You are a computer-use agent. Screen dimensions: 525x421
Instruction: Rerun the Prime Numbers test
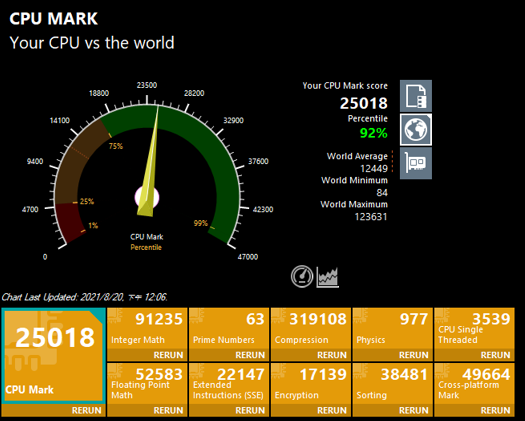[x=250, y=355]
